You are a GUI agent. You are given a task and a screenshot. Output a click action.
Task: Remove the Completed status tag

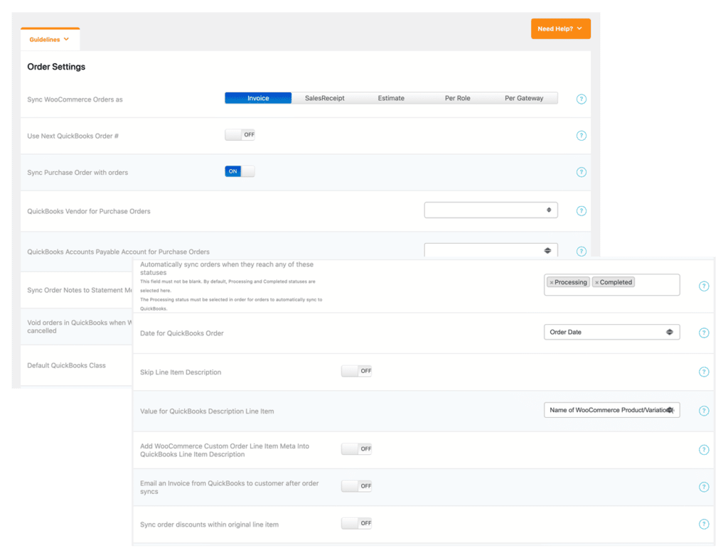(596, 283)
